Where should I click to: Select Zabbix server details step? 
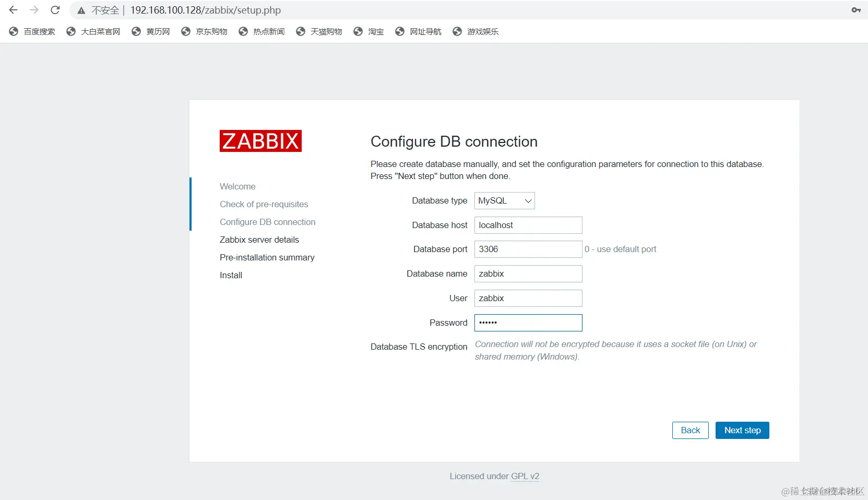[259, 240]
